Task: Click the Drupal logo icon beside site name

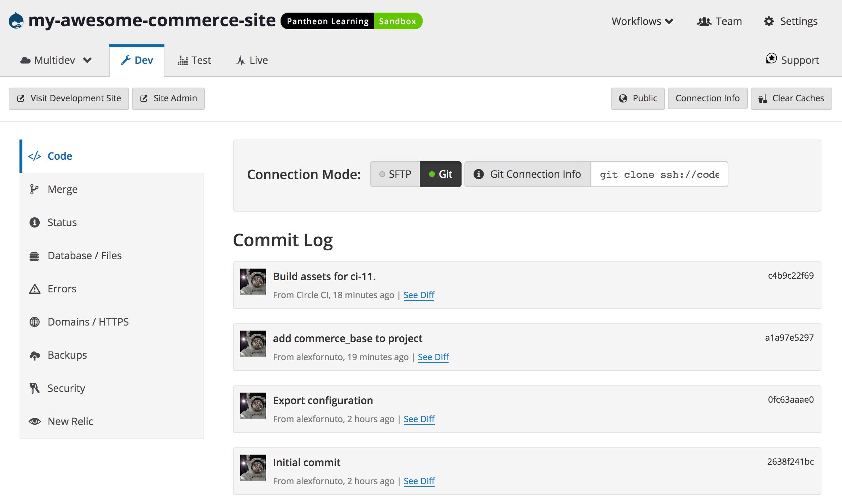Action: (16, 21)
